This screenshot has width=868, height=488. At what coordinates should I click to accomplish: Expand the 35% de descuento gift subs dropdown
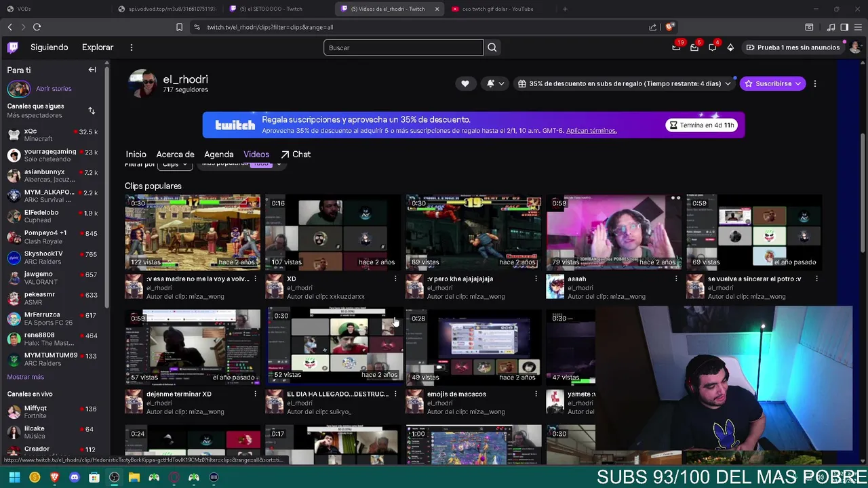(624, 83)
